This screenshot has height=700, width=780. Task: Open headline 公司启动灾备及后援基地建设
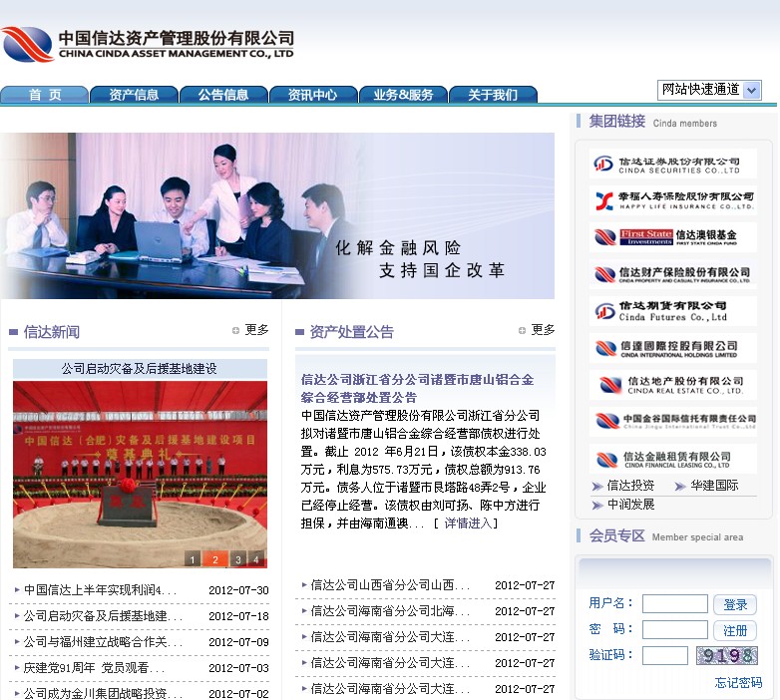click(x=140, y=368)
